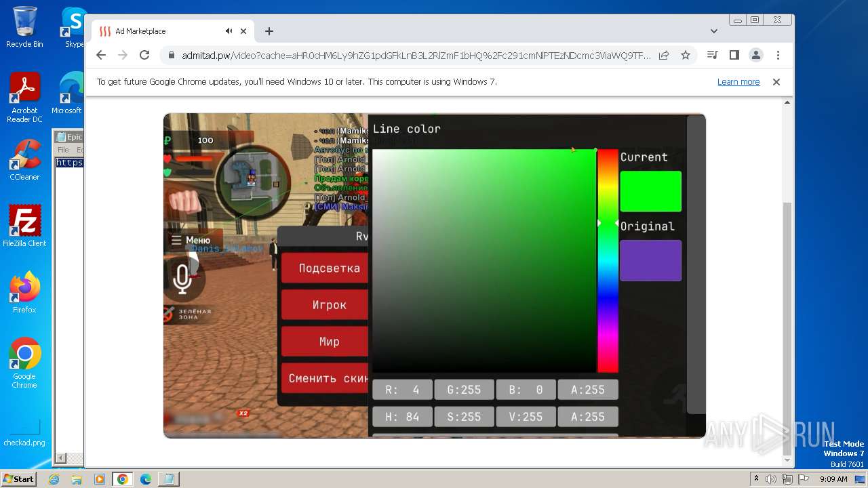Click inside the saturation-value color square

(x=484, y=261)
